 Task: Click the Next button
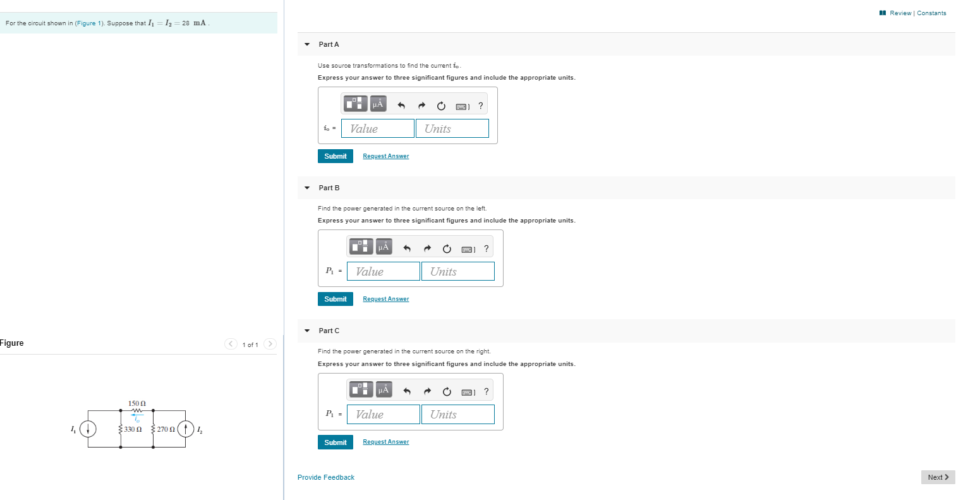pos(938,477)
